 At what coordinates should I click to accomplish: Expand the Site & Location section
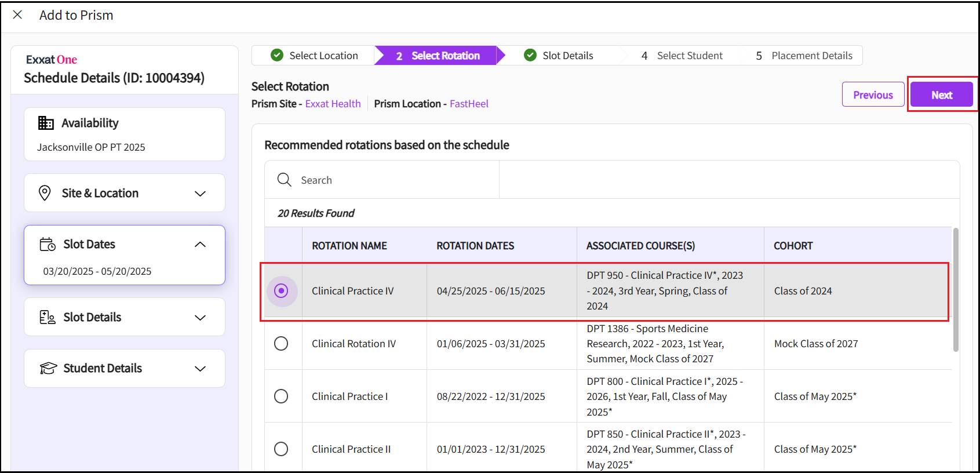click(200, 194)
